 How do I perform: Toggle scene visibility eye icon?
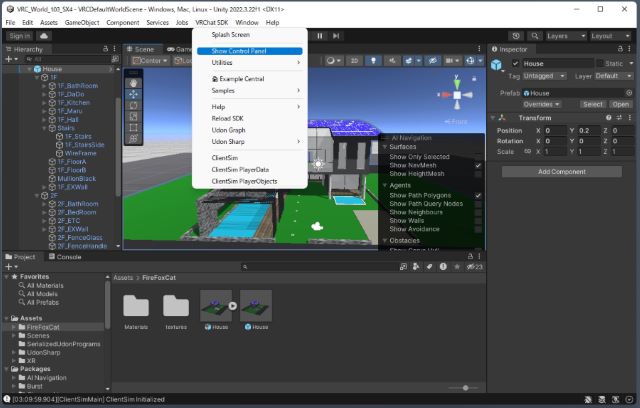click(x=432, y=61)
